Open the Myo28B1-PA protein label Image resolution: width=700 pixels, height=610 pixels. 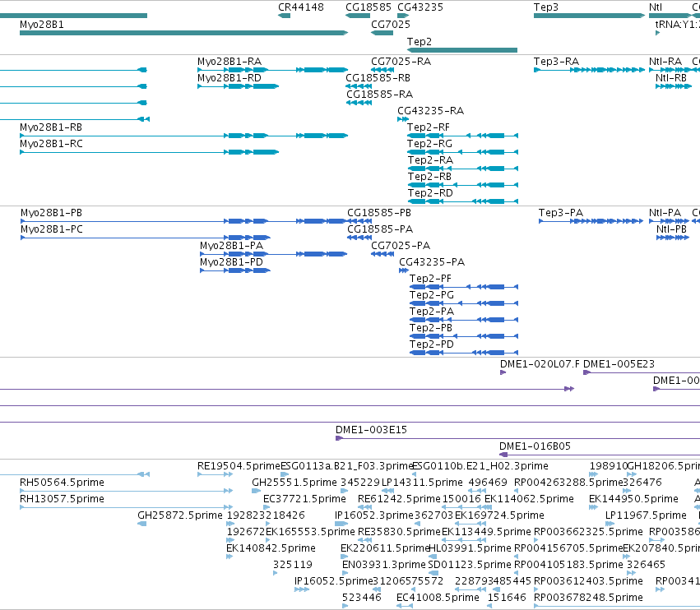tap(231, 246)
